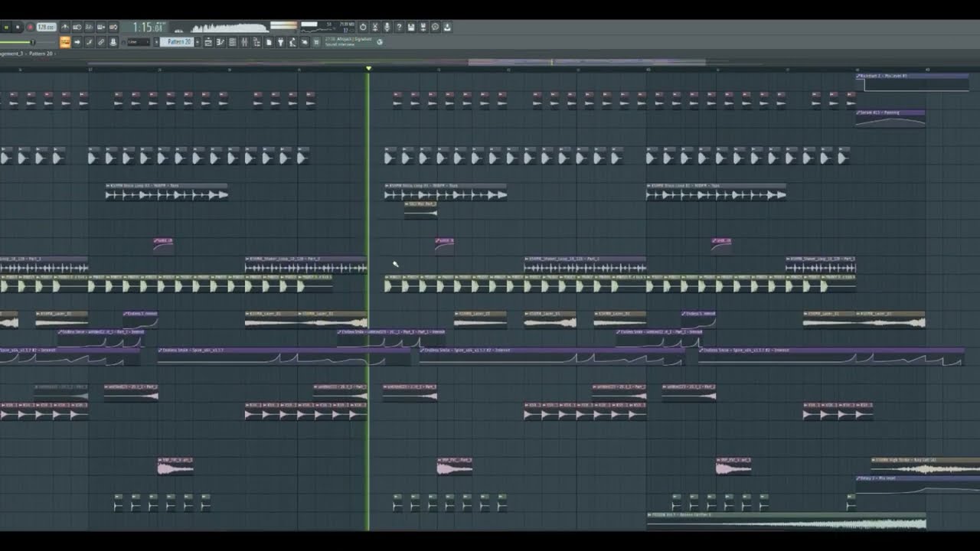Open the Piano roll window icon
This screenshot has width=980, height=551.
pyautogui.click(x=220, y=42)
